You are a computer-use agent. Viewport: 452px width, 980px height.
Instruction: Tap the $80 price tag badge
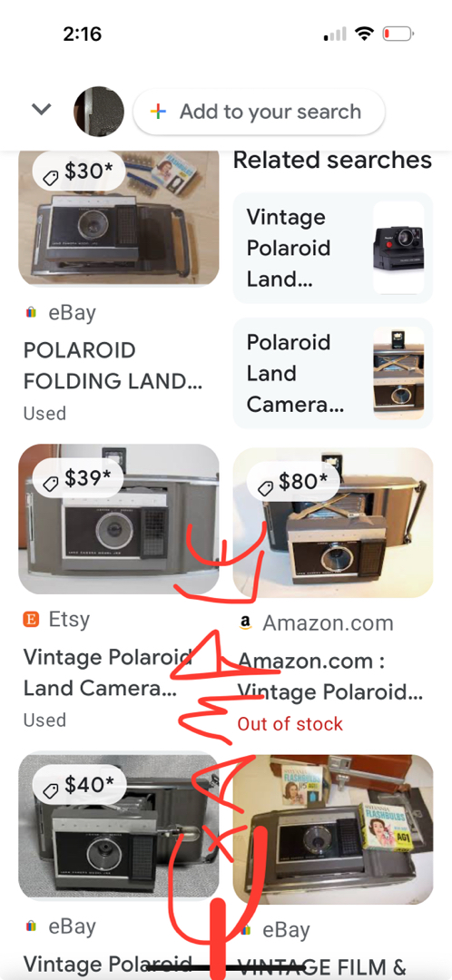tap(292, 483)
